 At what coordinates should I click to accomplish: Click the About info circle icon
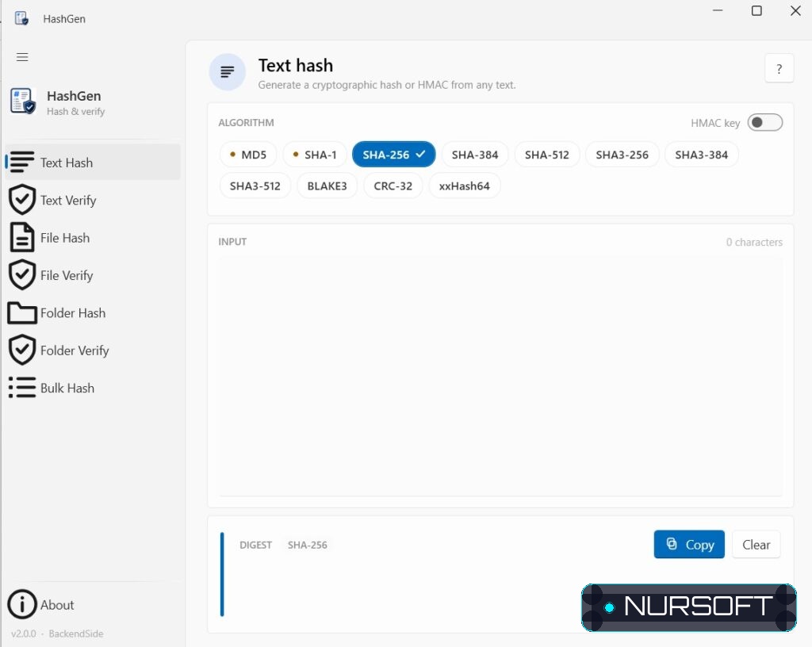tap(22, 604)
